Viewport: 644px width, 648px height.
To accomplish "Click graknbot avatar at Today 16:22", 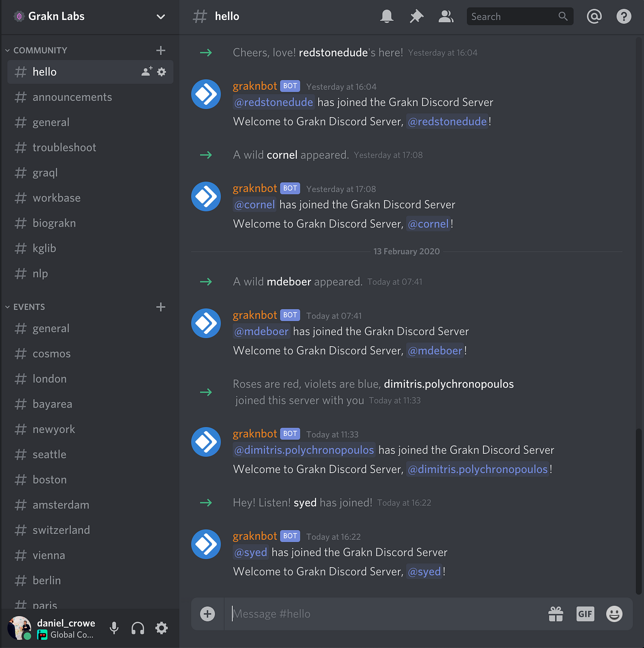I will click(x=206, y=544).
